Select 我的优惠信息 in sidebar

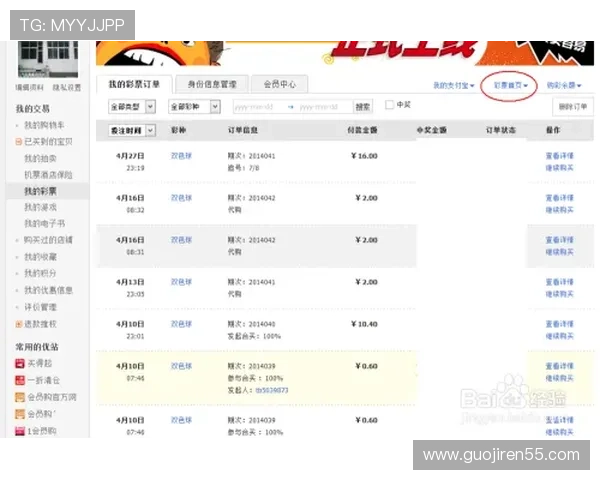click(48, 290)
